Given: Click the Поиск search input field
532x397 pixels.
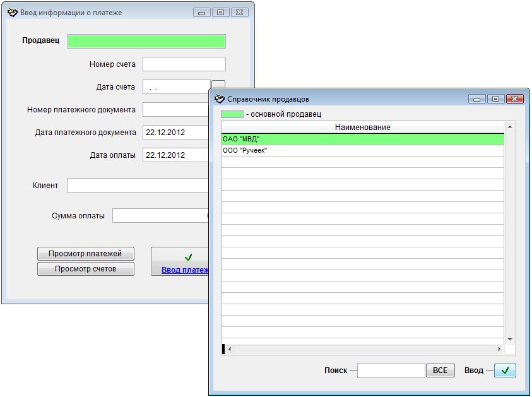Looking at the screenshot, I should click(391, 370).
